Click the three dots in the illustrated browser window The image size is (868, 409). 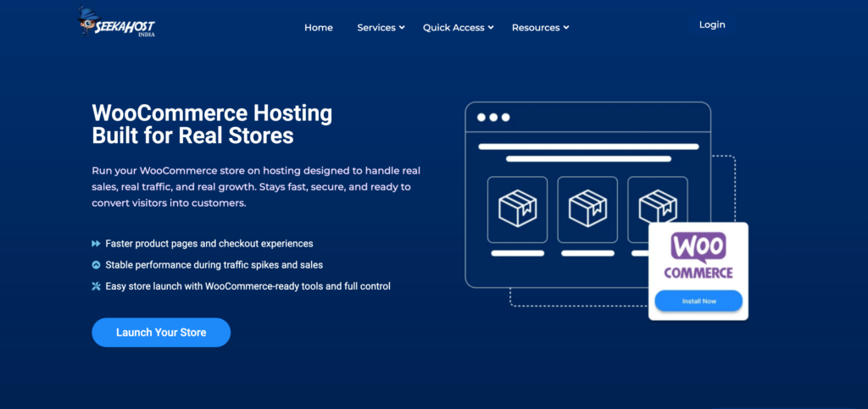pos(493,117)
